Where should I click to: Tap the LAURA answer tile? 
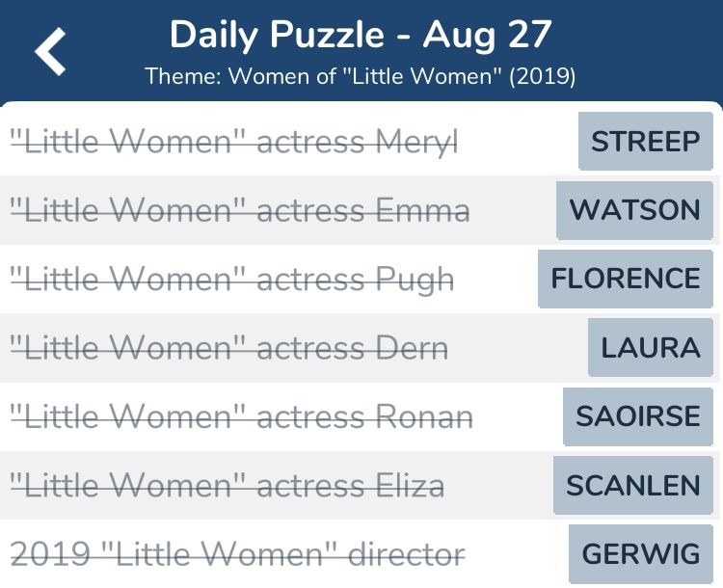[650, 347]
